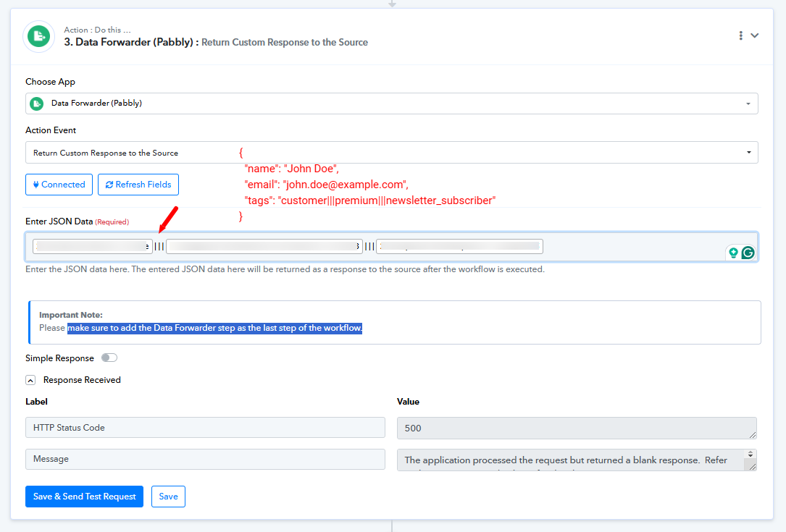Click the Connected button
The width and height of the screenshot is (786, 532).
coord(59,185)
